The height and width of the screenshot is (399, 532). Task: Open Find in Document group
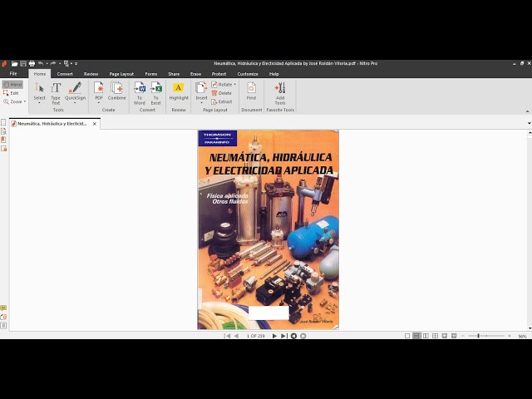pyautogui.click(x=251, y=91)
